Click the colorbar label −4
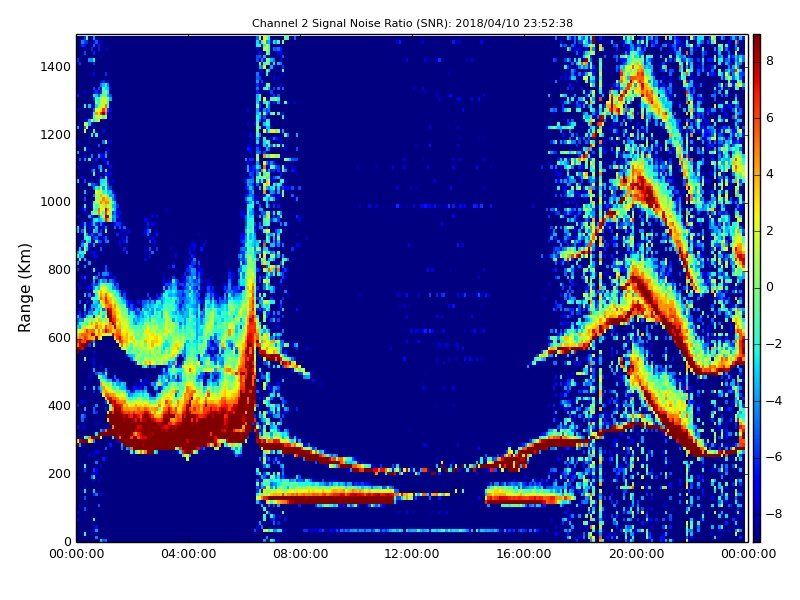This screenshot has width=800, height=600. click(774, 401)
